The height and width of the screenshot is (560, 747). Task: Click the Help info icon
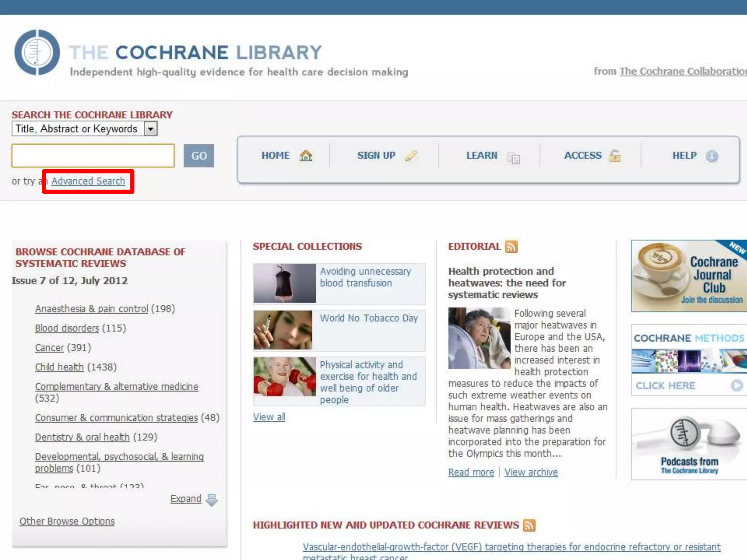pos(712,156)
